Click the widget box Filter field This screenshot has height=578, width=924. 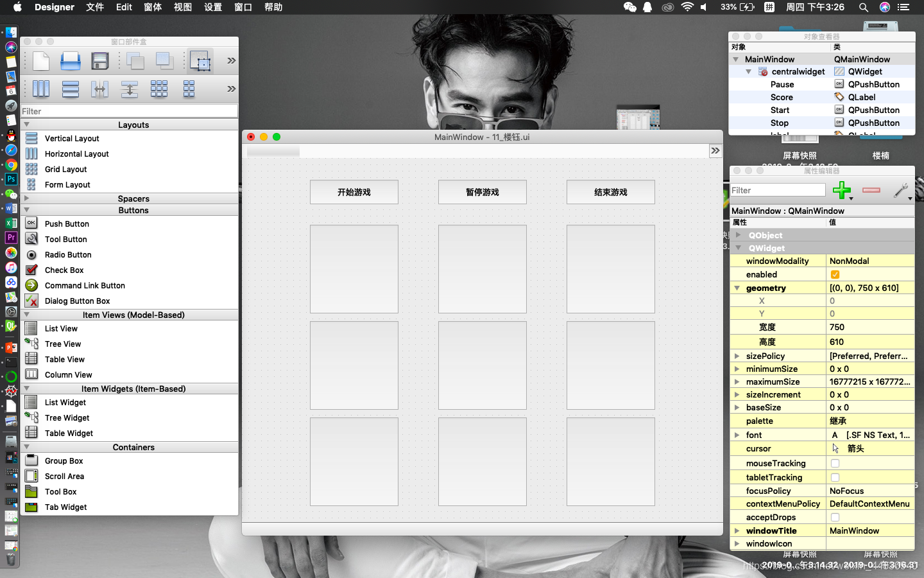129,111
